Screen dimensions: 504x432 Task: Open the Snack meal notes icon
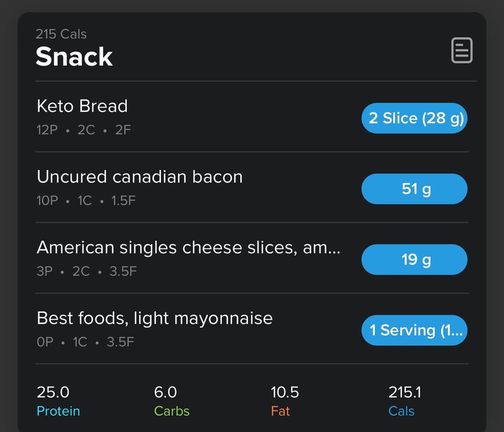[462, 50]
